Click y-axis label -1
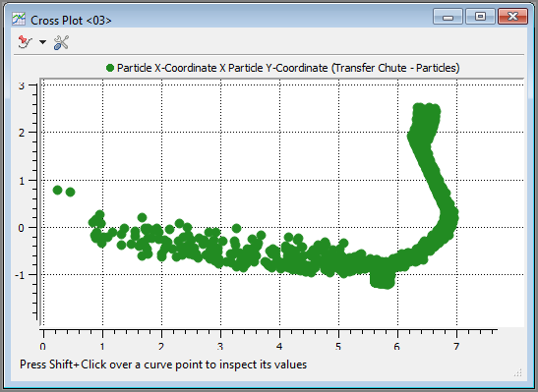The width and height of the screenshot is (538, 392). coord(20,275)
